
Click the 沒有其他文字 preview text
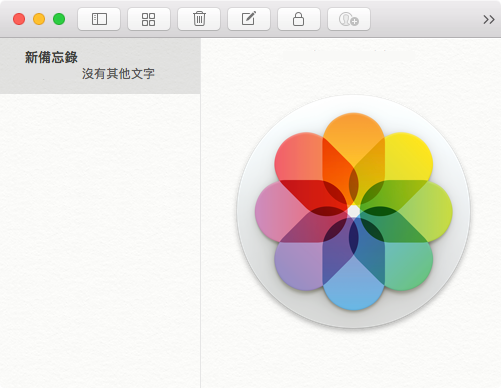tap(118, 74)
